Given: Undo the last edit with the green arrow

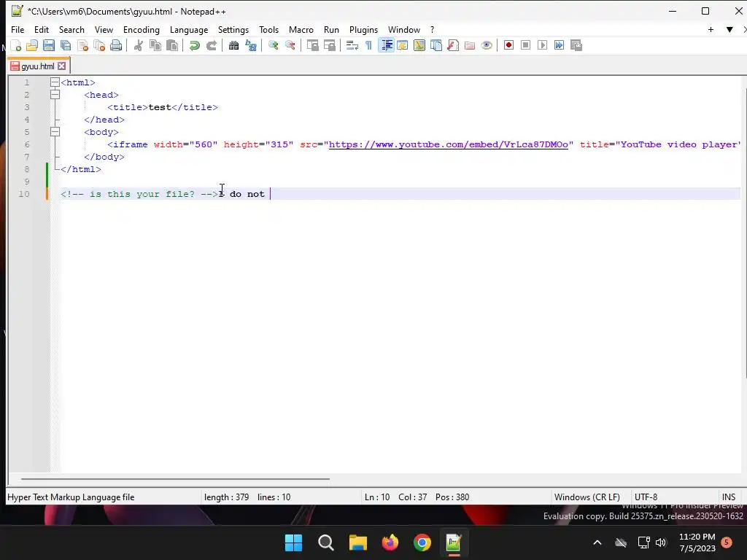Looking at the screenshot, I should (194, 45).
